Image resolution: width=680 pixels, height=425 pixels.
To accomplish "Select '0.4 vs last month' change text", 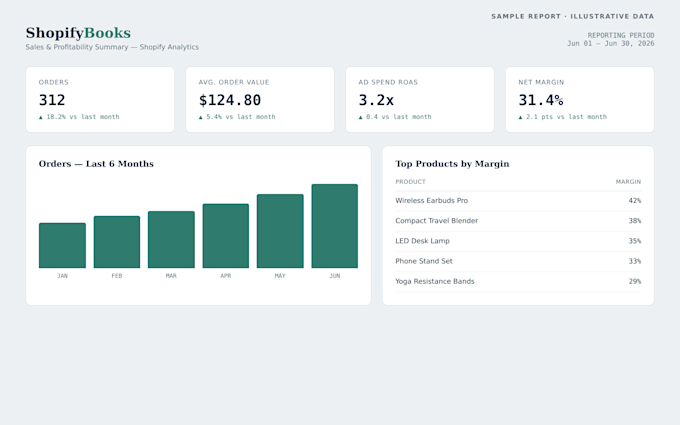I will pyautogui.click(x=399, y=117).
